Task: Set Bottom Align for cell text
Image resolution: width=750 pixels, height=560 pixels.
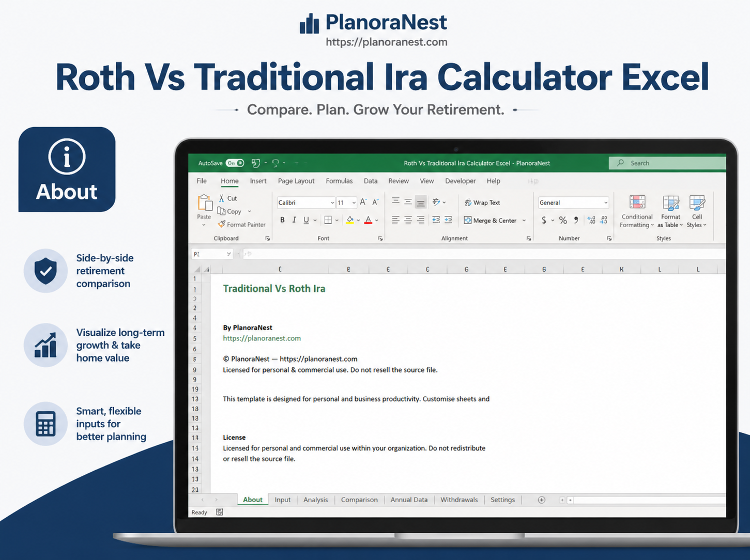Action: pos(421,202)
